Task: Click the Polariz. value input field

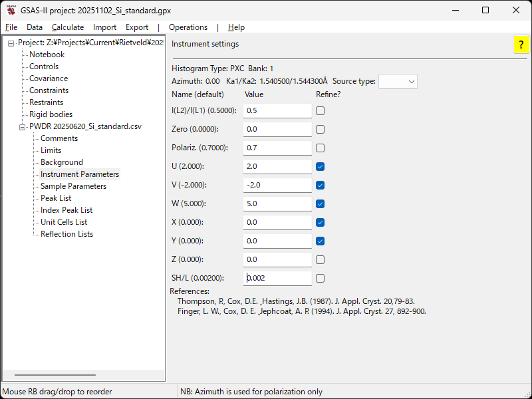Action: pos(277,148)
